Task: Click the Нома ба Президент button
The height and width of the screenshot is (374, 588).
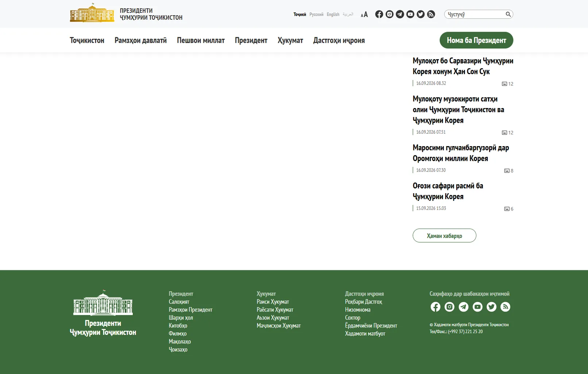Action: 476,40
